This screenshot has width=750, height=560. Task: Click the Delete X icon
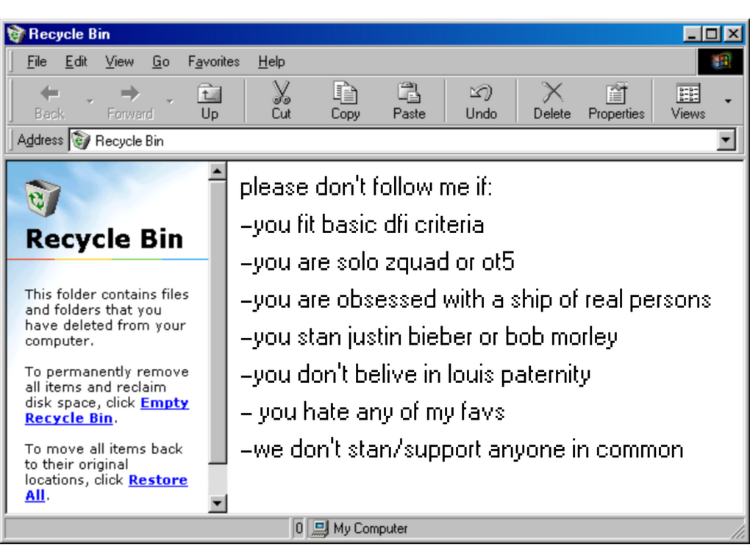tap(551, 94)
